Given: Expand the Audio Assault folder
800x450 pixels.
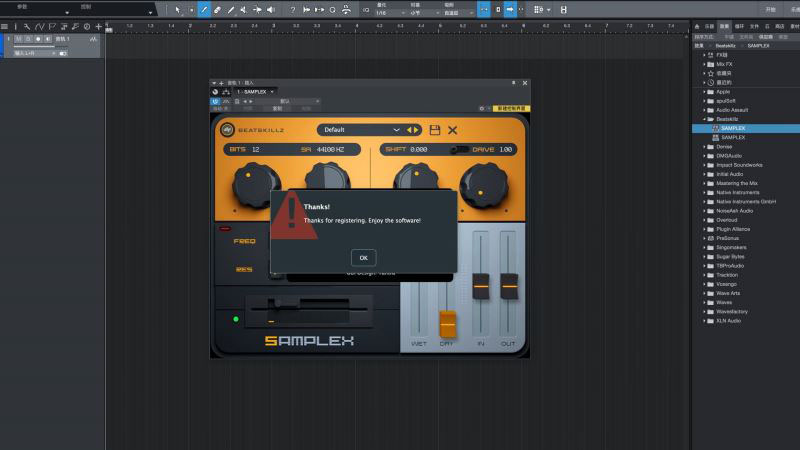Looking at the screenshot, I should click(x=705, y=110).
